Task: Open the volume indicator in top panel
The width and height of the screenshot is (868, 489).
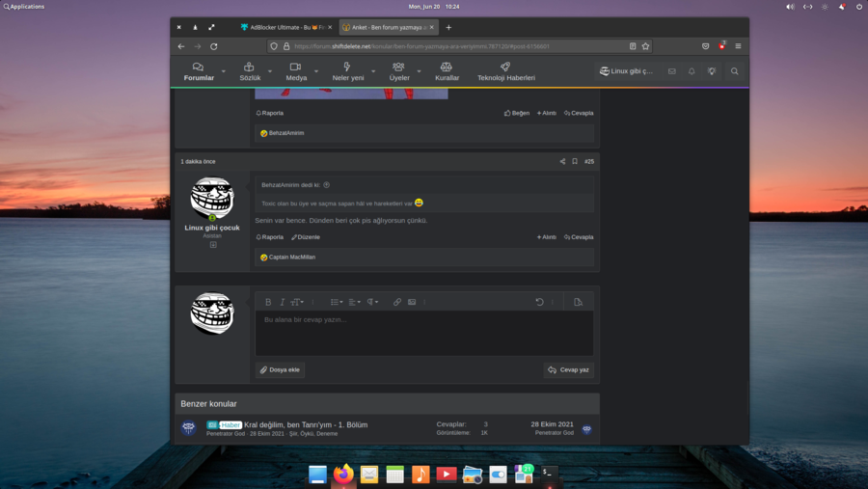Action: pos(790,7)
